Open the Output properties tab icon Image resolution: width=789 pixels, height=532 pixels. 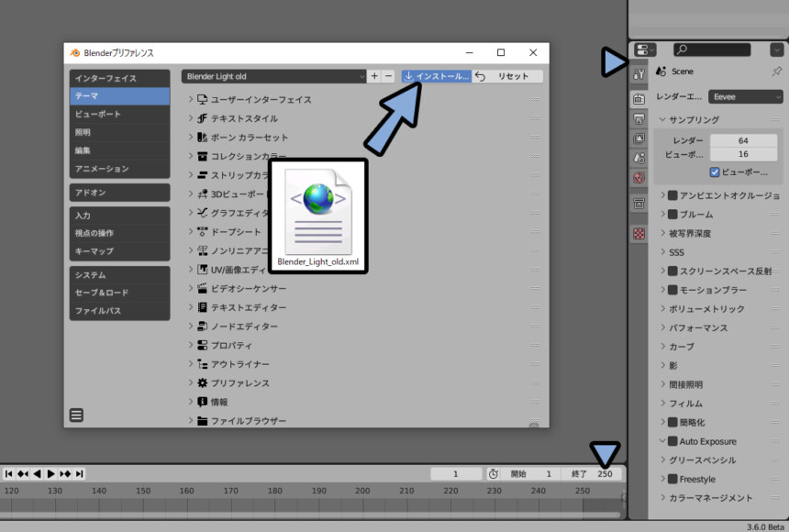tap(639, 118)
